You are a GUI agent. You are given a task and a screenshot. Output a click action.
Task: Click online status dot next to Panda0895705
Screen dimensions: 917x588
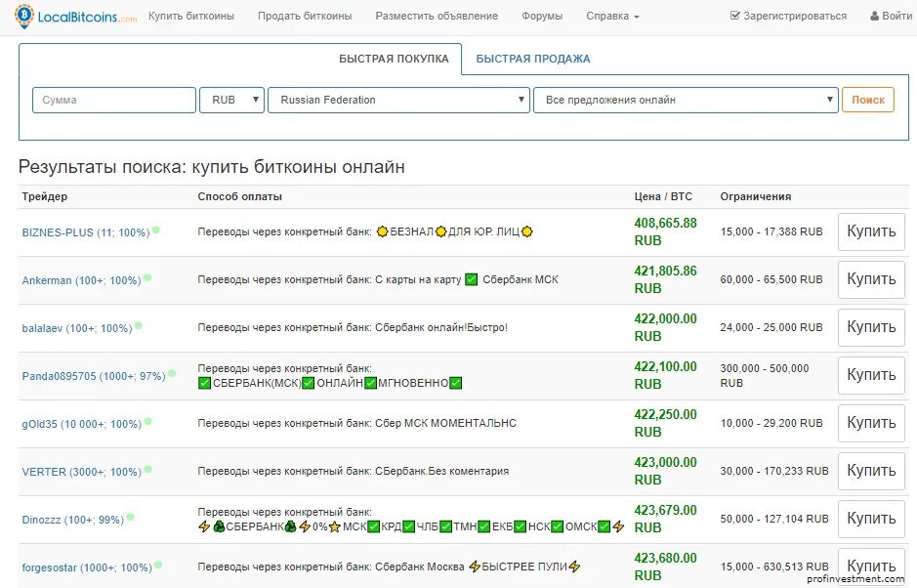[x=172, y=374]
